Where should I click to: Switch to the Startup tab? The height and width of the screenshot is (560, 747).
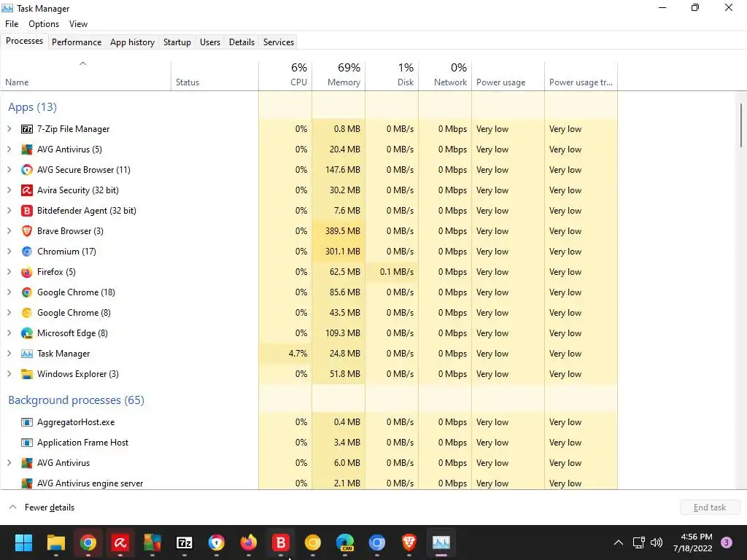tap(177, 42)
